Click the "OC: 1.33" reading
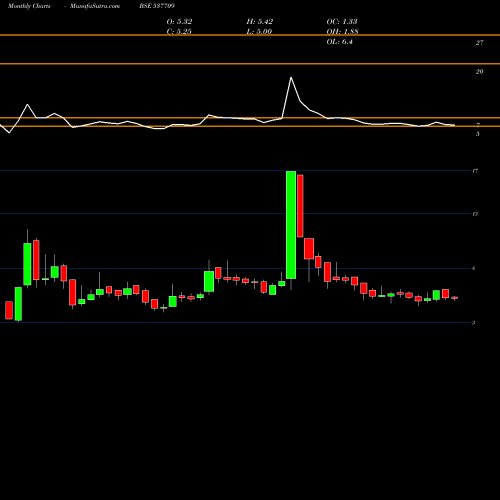Screen dimensions: 500x500 click(x=342, y=22)
